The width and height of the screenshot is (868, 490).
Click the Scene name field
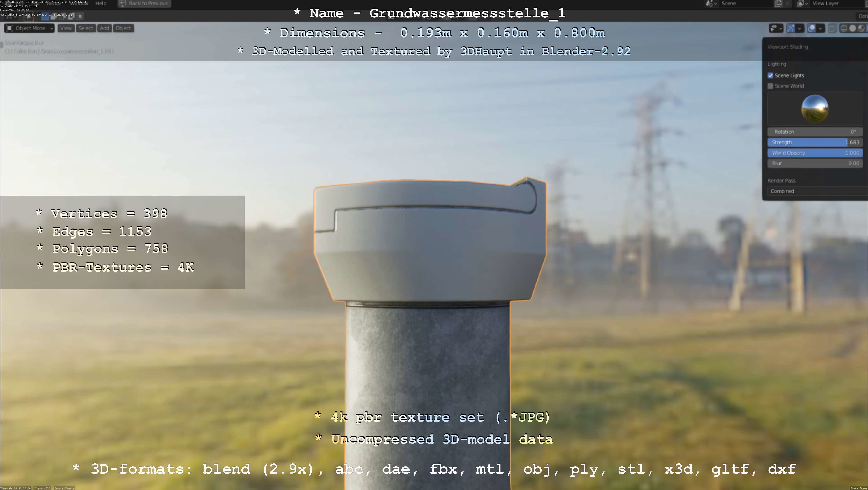click(x=746, y=3)
